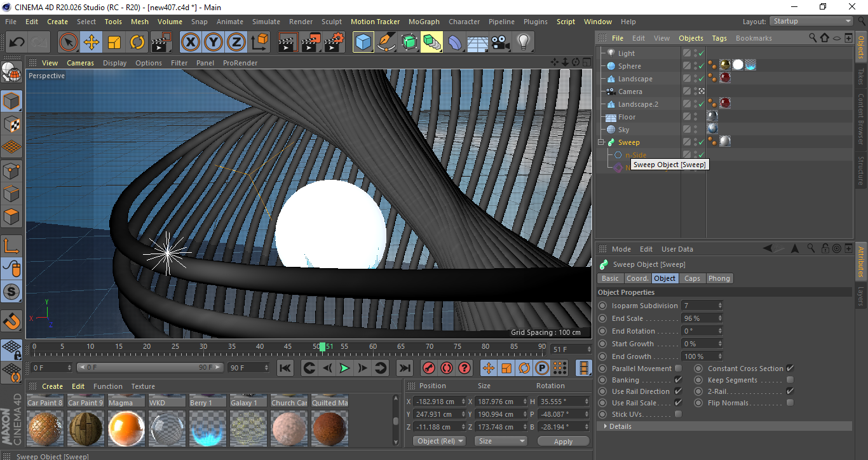The image size is (868, 460).
Task: Open the Layout dropdown
Action: coord(811,21)
